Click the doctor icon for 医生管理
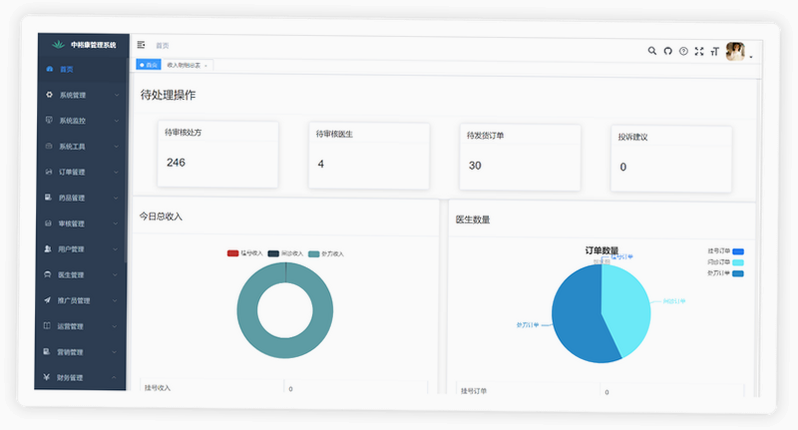Image resolution: width=798 pixels, height=430 pixels. pyautogui.click(x=47, y=274)
